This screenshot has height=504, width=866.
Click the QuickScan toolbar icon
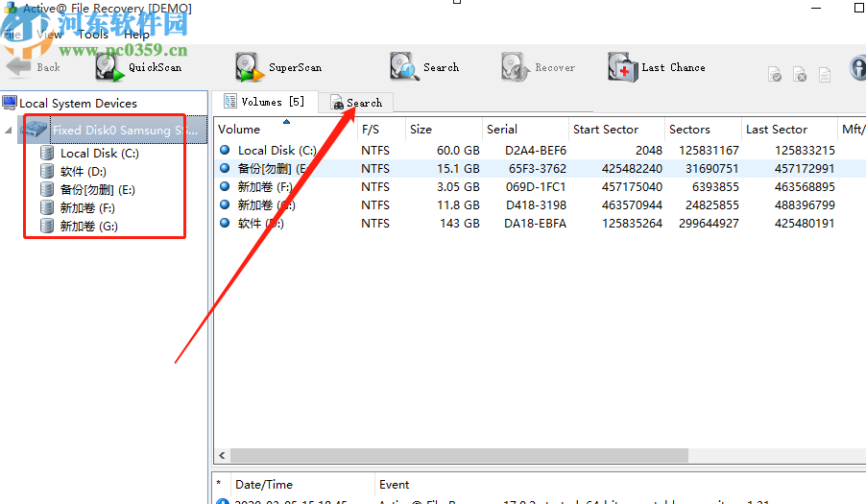110,67
